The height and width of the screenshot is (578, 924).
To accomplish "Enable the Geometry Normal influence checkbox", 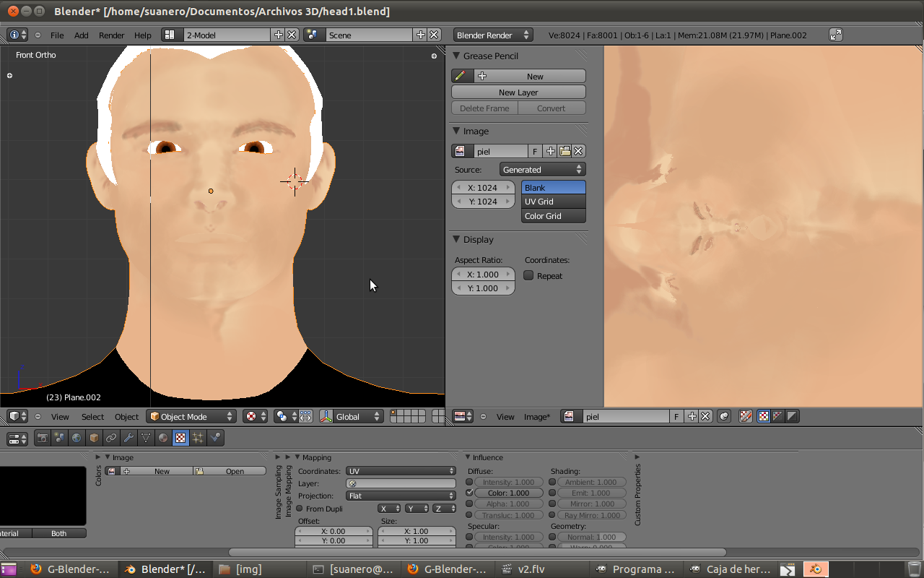I will (x=552, y=537).
